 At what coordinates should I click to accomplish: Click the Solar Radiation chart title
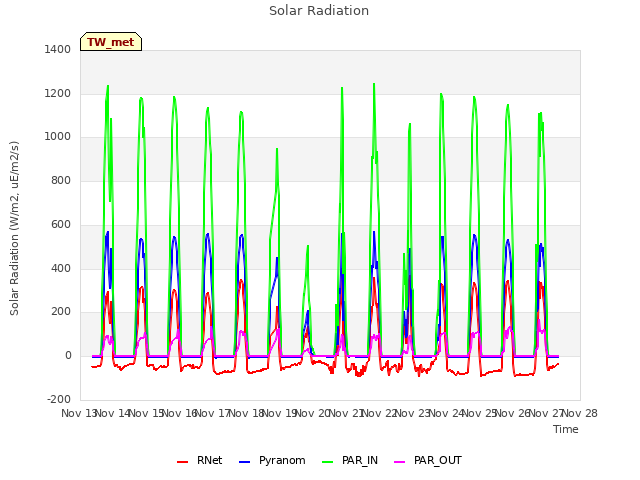pos(319,11)
